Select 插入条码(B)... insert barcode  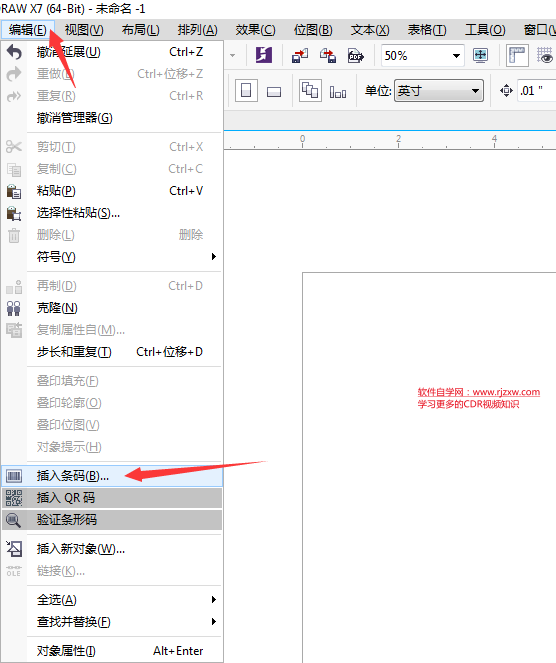pos(112,476)
